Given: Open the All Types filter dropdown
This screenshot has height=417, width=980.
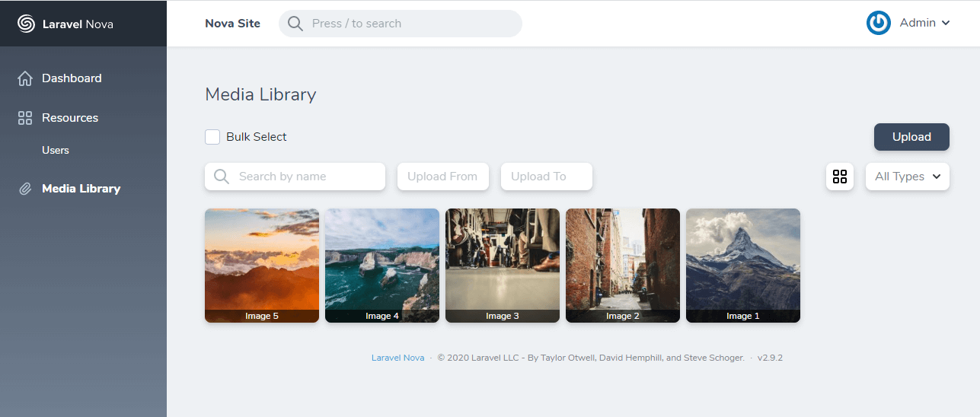Looking at the screenshot, I should tap(907, 177).
